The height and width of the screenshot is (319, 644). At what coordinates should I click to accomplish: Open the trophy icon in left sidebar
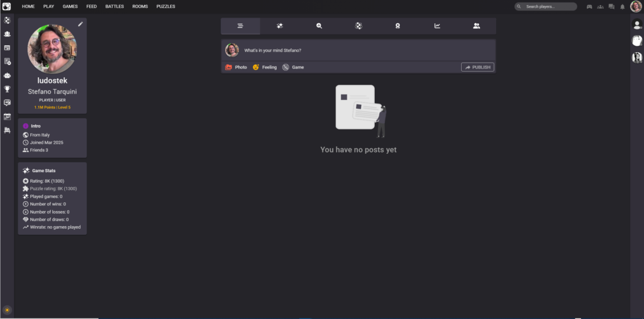(7, 89)
